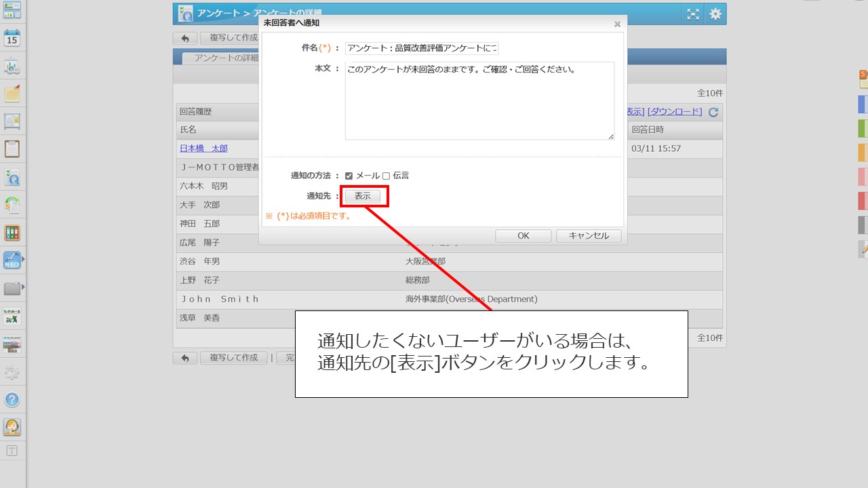Open 日本橋 太郎 respondent link
The image size is (868, 488).
203,148
